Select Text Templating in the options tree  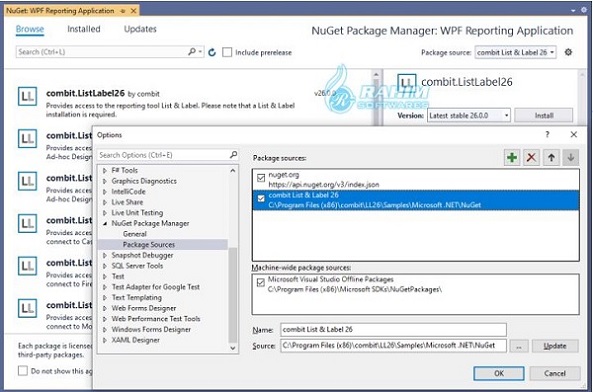tap(136, 297)
